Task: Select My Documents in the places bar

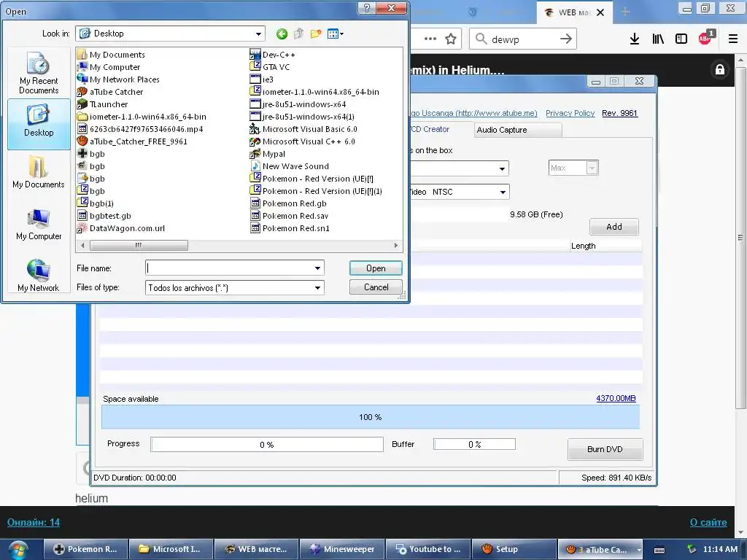Action: 39,172
